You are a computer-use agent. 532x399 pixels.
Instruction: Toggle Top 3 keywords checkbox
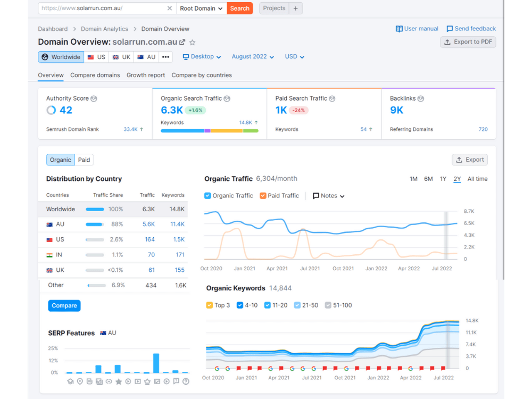(209, 305)
